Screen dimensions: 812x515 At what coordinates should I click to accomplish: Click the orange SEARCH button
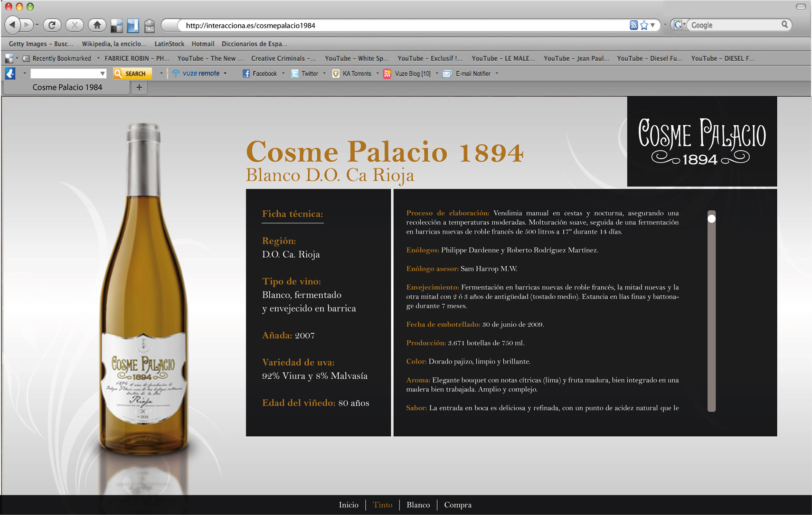point(132,74)
